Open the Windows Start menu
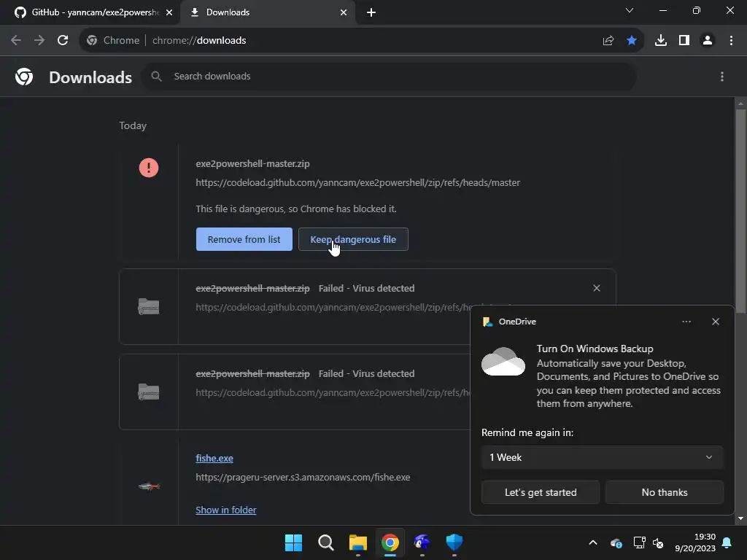 (293, 542)
